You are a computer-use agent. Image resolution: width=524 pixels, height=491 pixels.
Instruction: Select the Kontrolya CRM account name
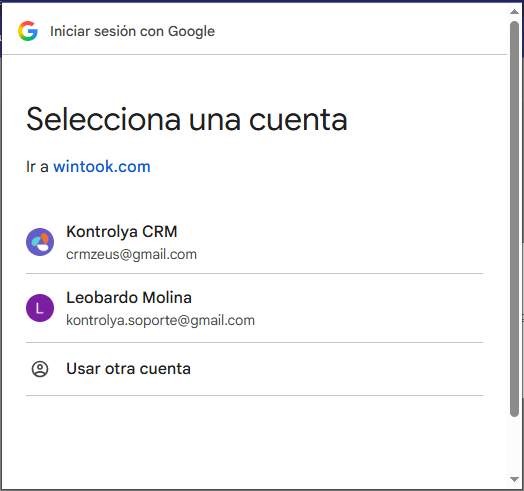122,231
